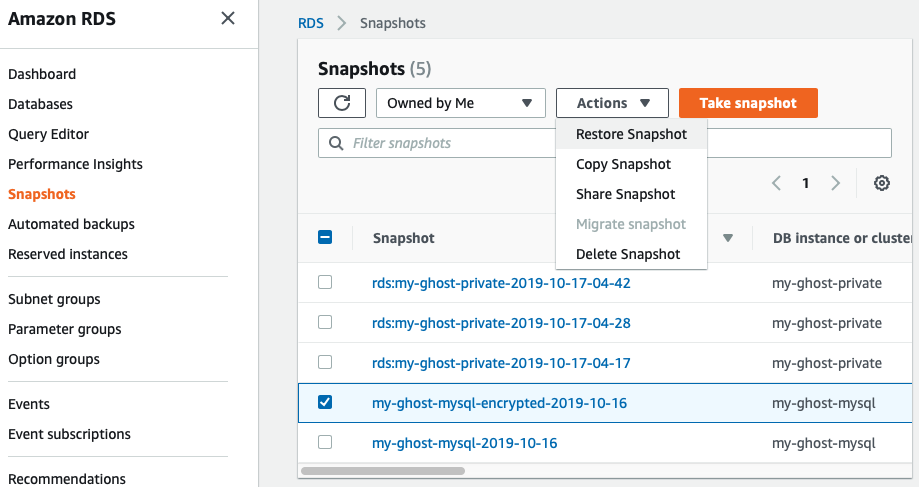The height and width of the screenshot is (487, 919).
Task: Open Events in sidebar
Action: pos(29,404)
